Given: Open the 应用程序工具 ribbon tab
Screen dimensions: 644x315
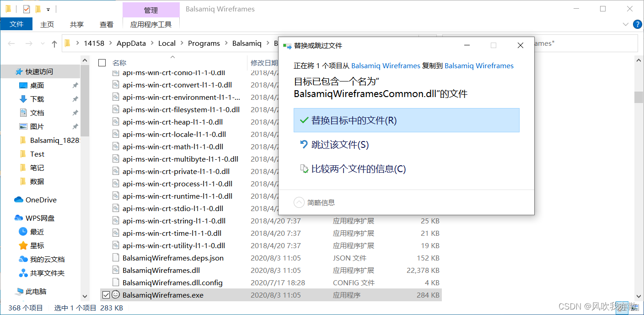Looking at the screenshot, I should point(151,24).
